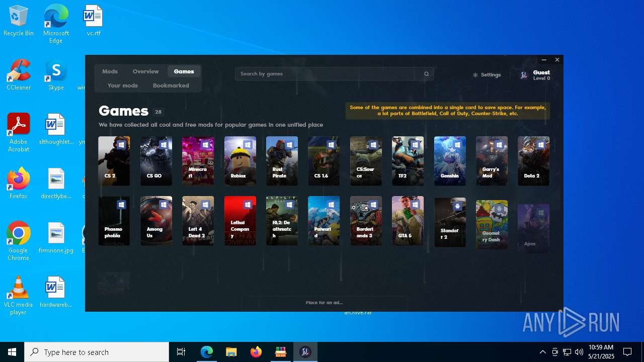The image size is (644, 362).
Task: Select the Roblox game card
Action: coord(240,161)
